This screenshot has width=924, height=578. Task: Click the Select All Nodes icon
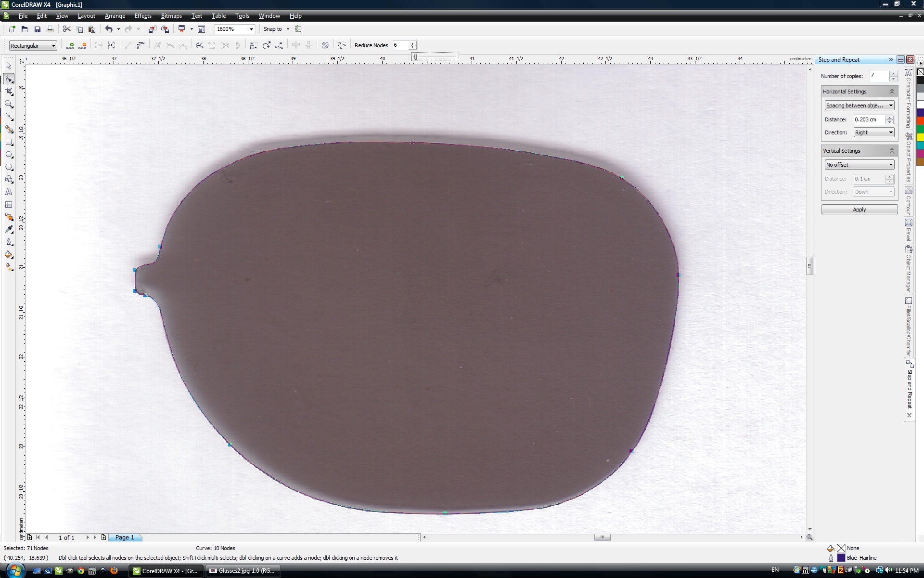pyautogui.click(x=342, y=45)
